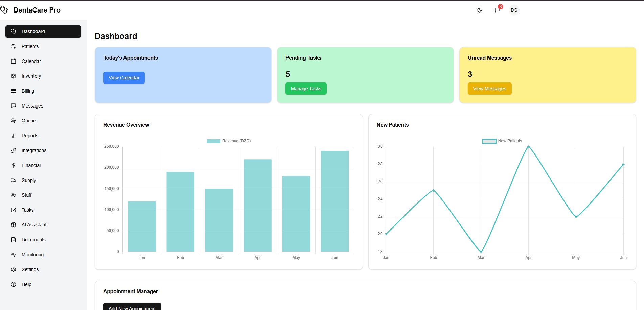Click the Feb revenue bar
This screenshot has width=644, height=310.
(180, 212)
